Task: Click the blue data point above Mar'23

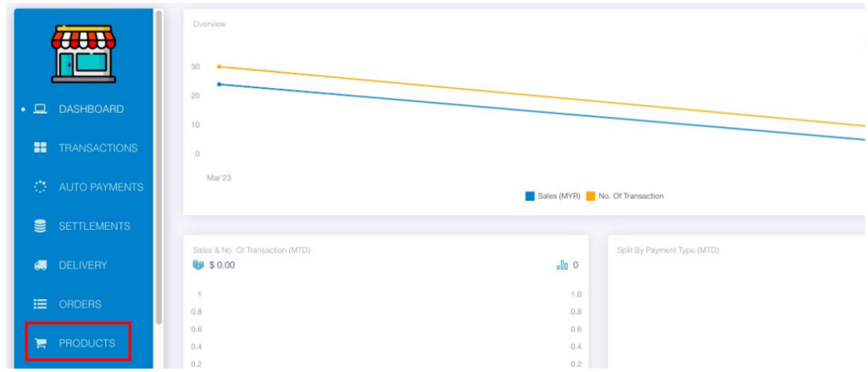Action: [x=219, y=84]
